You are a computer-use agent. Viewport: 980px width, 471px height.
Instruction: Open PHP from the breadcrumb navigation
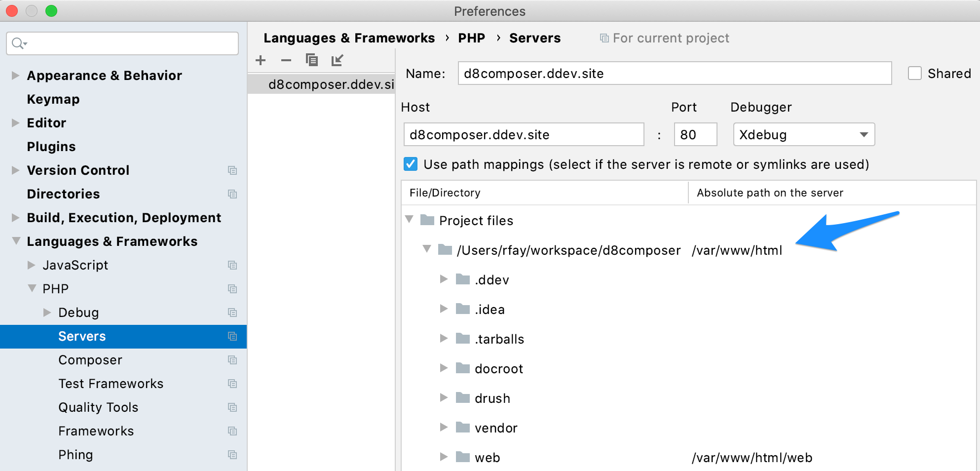tap(472, 38)
